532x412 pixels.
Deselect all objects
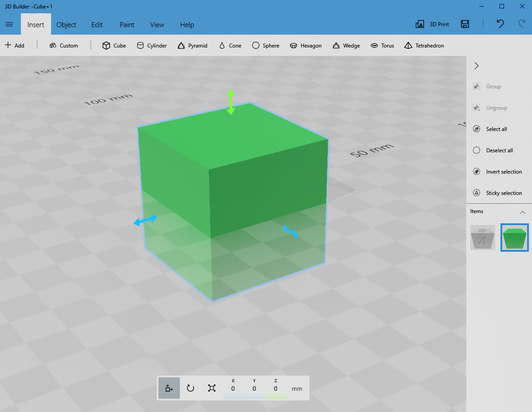pyautogui.click(x=496, y=150)
